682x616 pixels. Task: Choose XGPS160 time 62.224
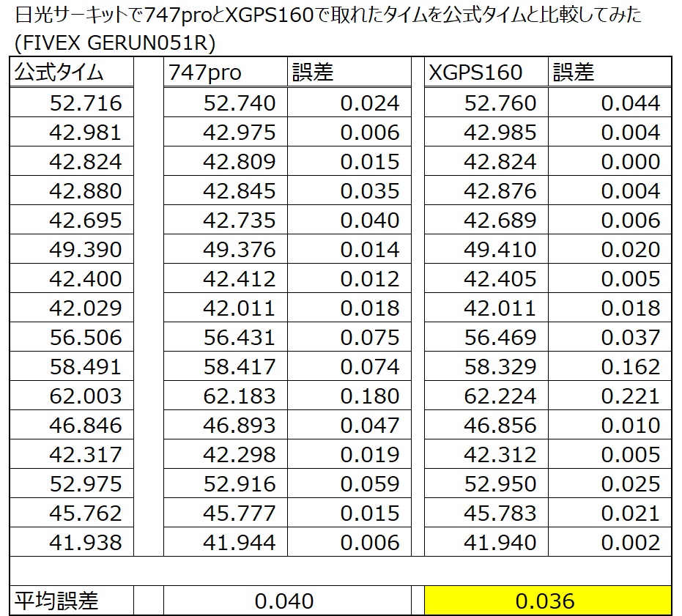click(486, 396)
